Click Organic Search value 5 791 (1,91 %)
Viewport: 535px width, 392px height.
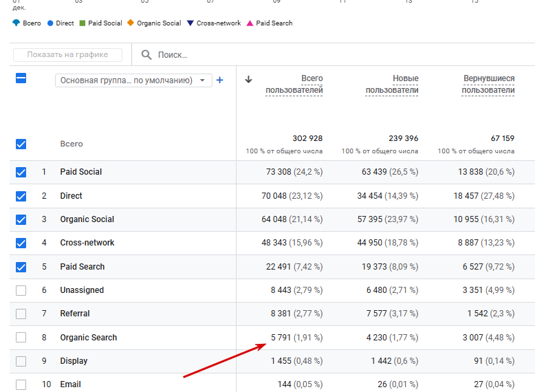tap(296, 338)
